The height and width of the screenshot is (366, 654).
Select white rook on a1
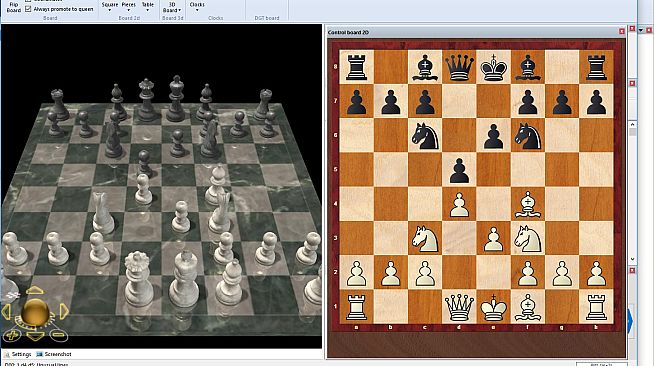click(357, 306)
